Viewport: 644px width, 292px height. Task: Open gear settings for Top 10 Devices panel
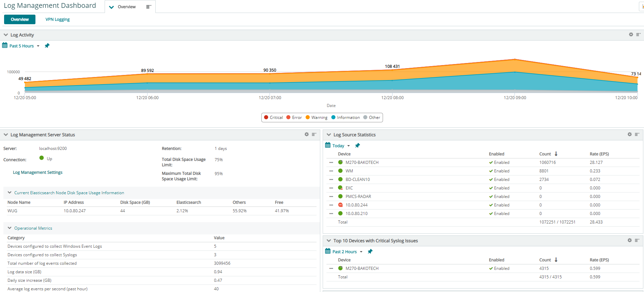click(629, 241)
